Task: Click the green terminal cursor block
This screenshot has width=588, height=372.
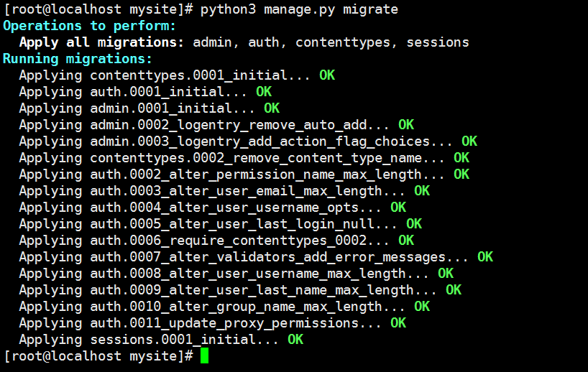Action: pos(204,355)
